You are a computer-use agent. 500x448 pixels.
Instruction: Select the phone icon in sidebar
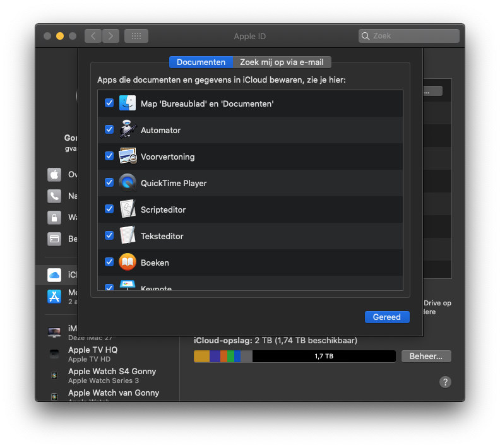pos(54,196)
